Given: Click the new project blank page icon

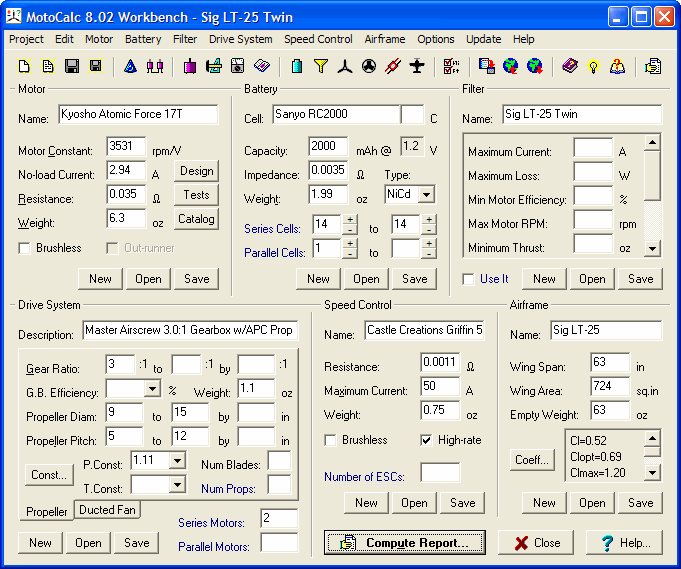Looking at the screenshot, I should [x=24, y=66].
